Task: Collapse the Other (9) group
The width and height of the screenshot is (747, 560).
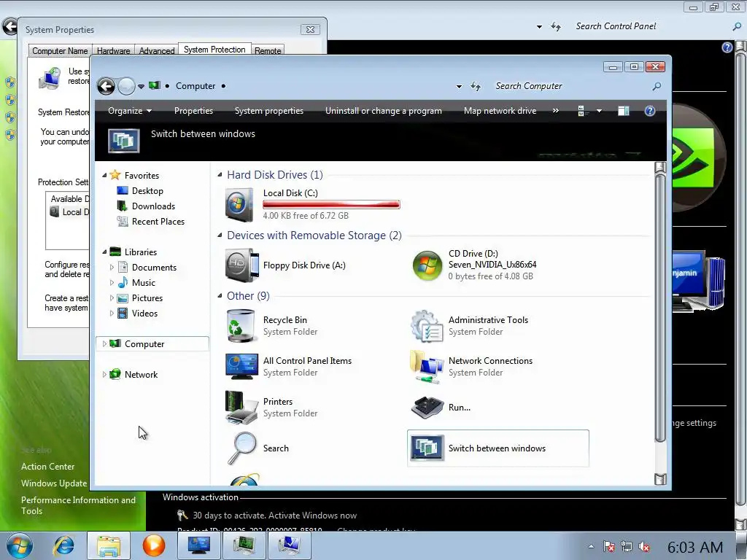Action: (220, 296)
